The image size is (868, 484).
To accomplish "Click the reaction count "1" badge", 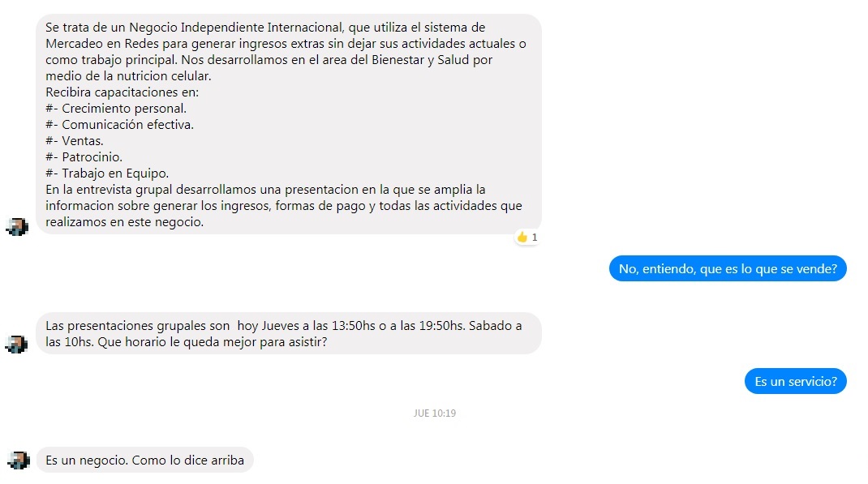I will [535, 238].
